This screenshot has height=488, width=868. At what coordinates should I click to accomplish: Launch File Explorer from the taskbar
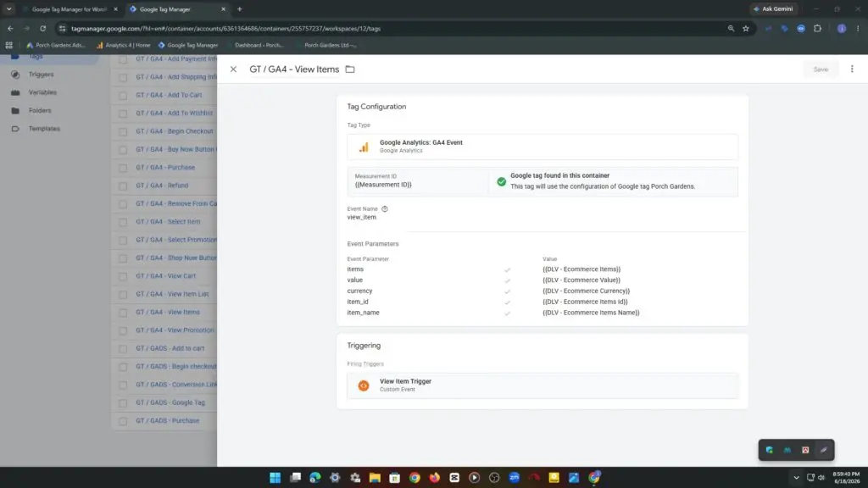point(375,478)
